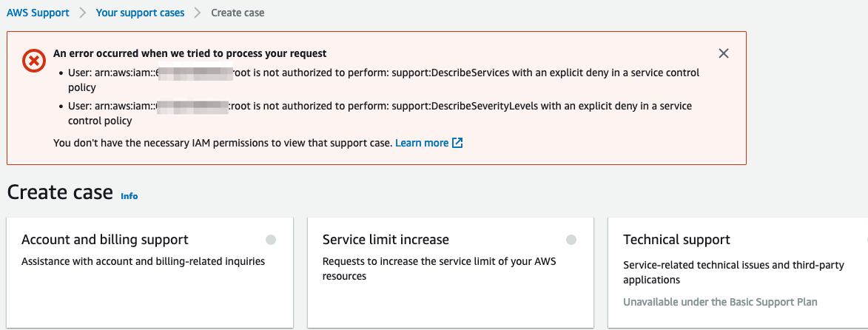Click the Create case breadcrumb text
The width and height of the screenshot is (868, 330).
tap(238, 13)
